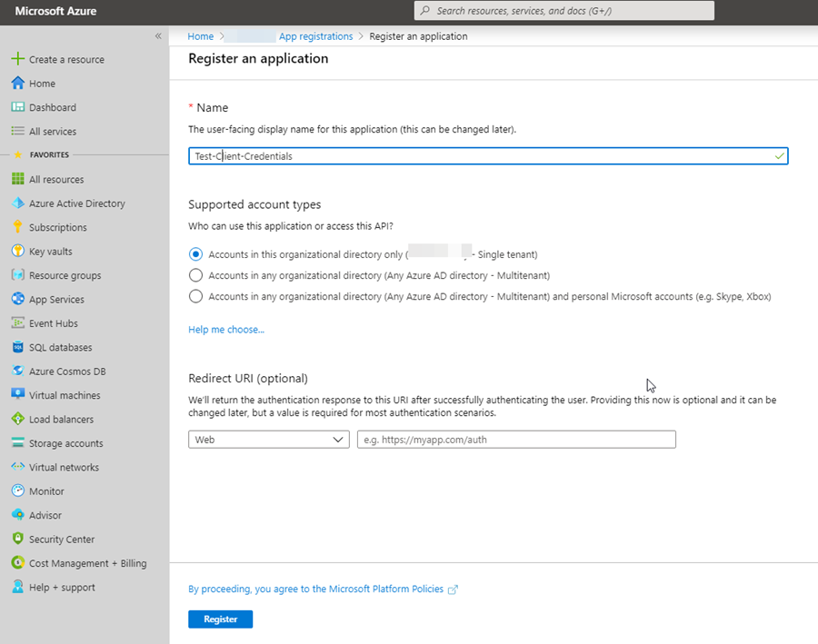818x644 pixels.
Task: Click the Cost Management + Billing icon
Action: point(18,562)
